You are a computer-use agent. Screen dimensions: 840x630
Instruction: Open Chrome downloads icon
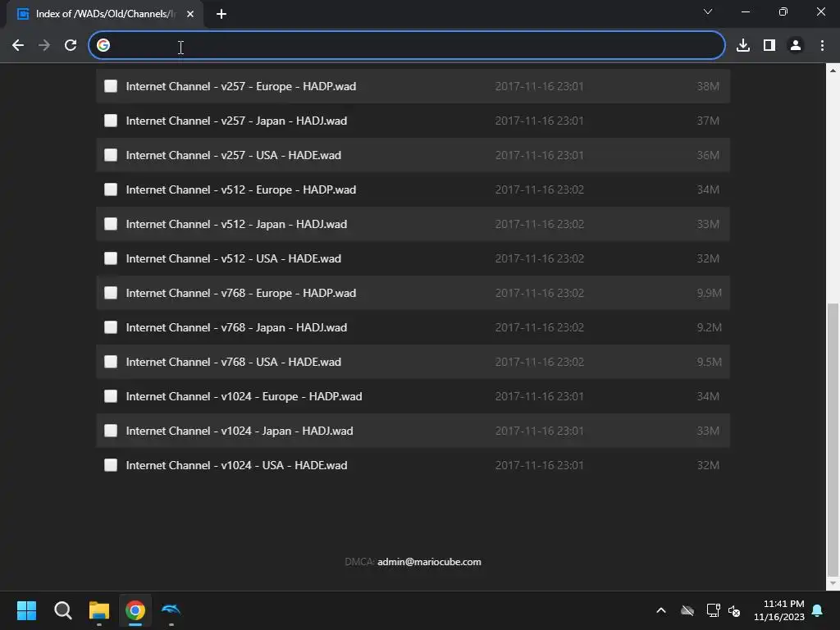(x=742, y=46)
